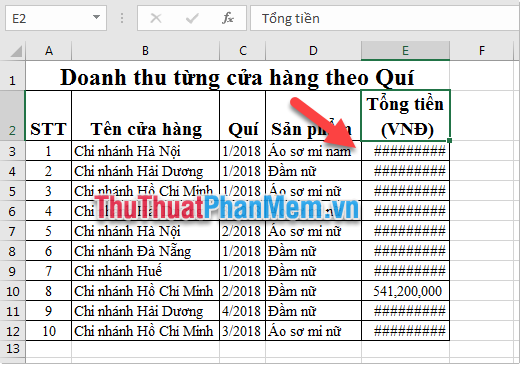Select column E header
This screenshot has height=366, width=522.
(x=405, y=51)
